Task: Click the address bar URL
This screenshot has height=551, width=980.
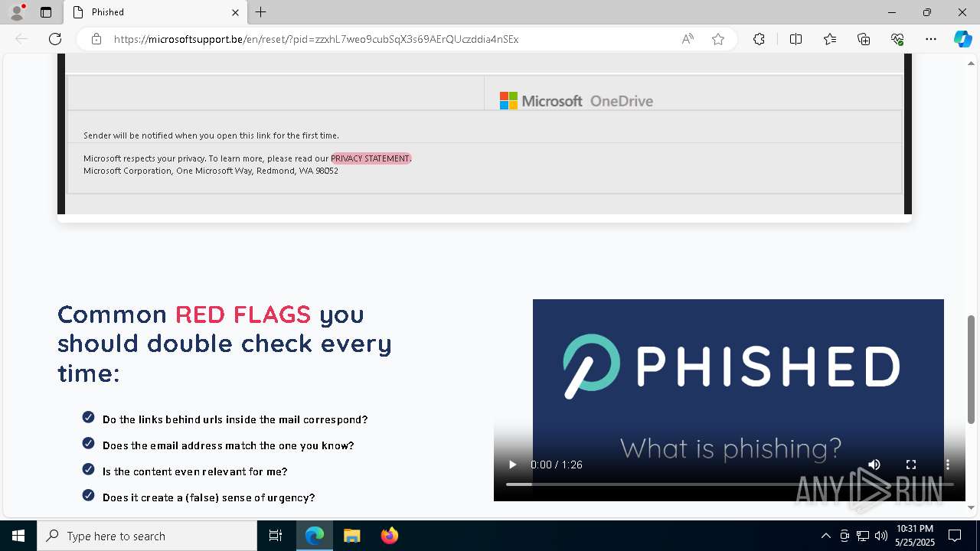Action: point(316,39)
